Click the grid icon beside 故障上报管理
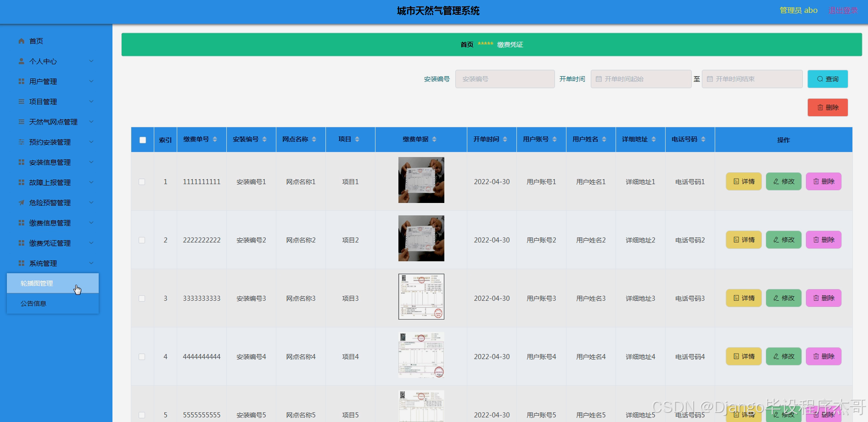The height and width of the screenshot is (422, 868). coord(22,182)
